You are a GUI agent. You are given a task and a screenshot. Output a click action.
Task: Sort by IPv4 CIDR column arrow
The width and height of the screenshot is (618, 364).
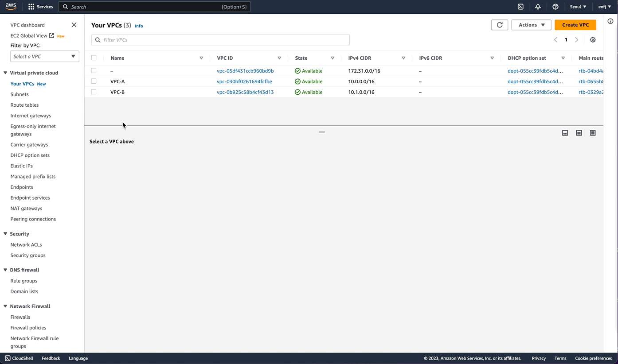click(x=403, y=58)
